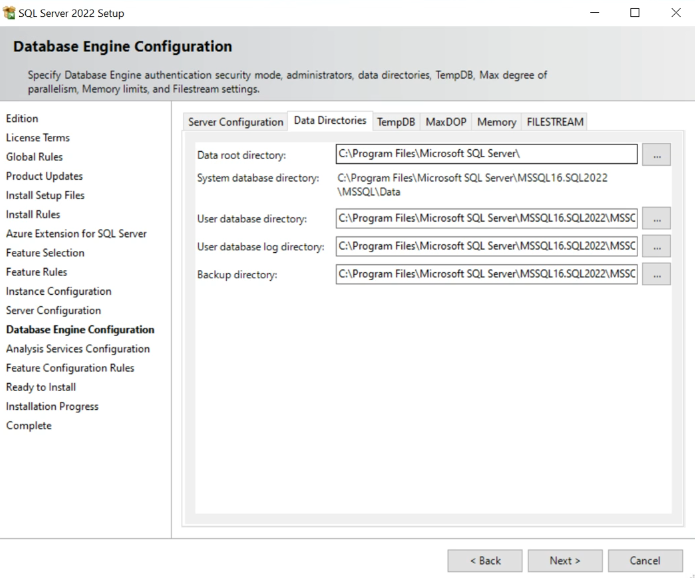Open the TempDB tab
Image resolution: width=695 pixels, height=578 pixels.
click(x=396, y=122)
